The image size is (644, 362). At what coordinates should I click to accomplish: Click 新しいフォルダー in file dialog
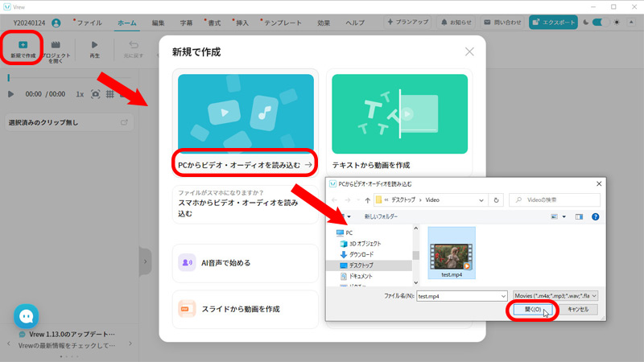pyautogui.click(x=381, y=216)
